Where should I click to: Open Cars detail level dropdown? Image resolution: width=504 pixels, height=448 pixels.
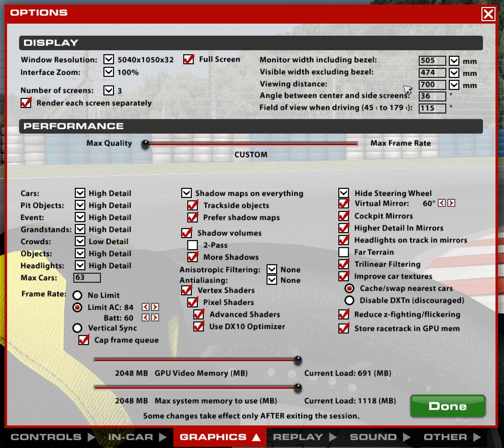(x=80, y=193)
